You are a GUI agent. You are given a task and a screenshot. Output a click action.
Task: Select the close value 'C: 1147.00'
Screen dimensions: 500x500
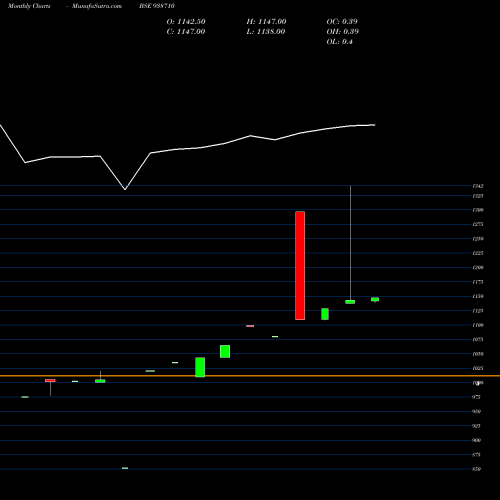click(186, 32)
